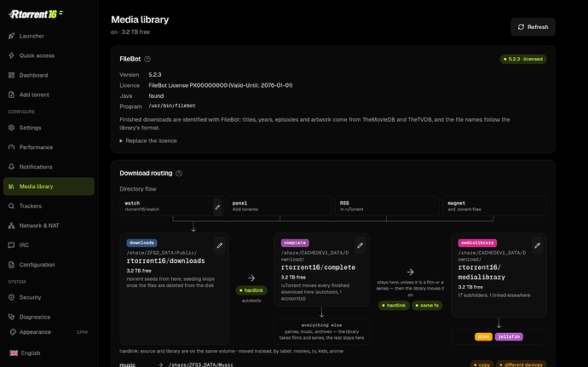This screenshot has width=588, height=367.
Task: Click the purple complete label tag
Action: pyautogui.click(x=295, y=243)
